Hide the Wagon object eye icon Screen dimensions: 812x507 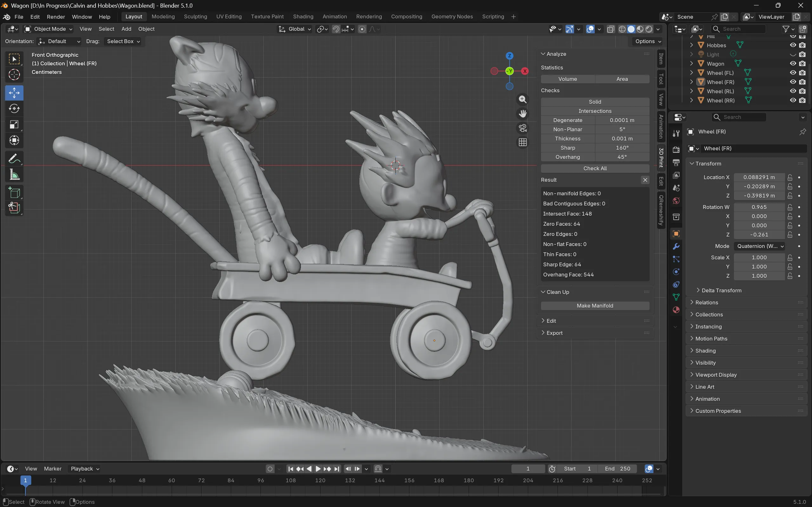click(x=793, y=64)
